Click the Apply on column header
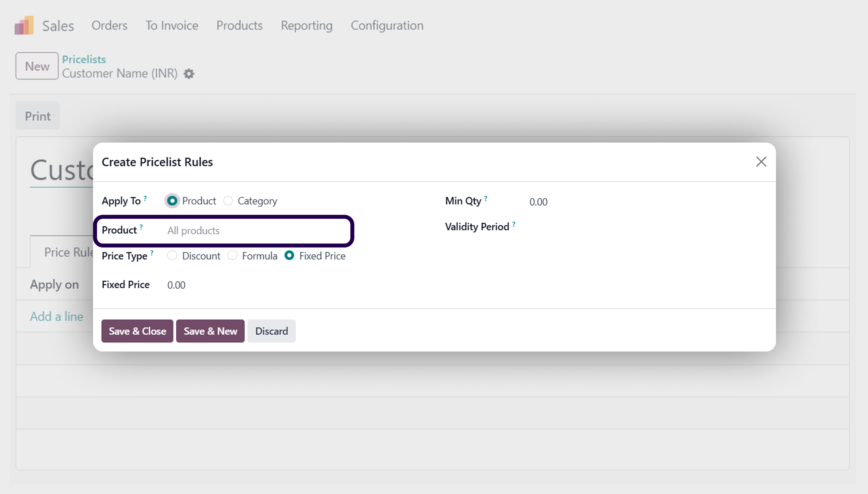 tap(54, 284)
